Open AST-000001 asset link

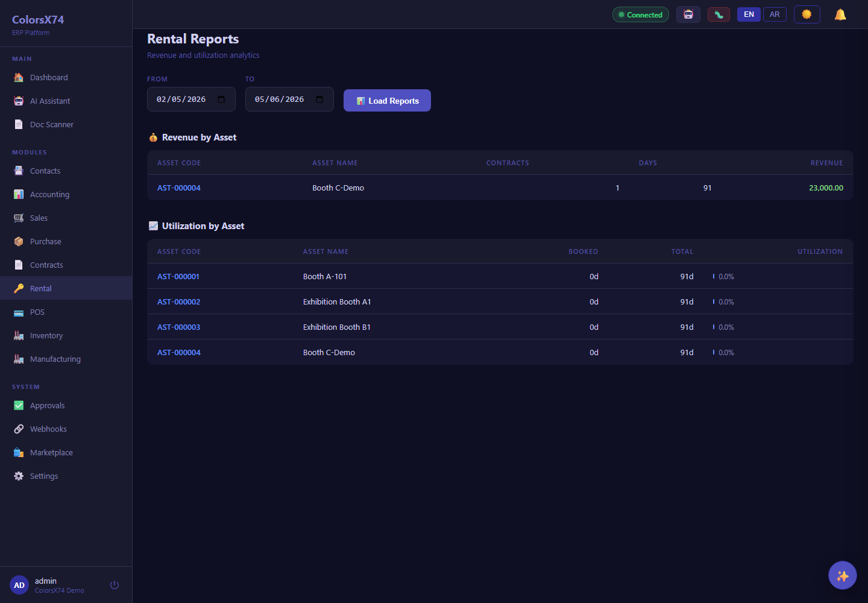(178, 277)
